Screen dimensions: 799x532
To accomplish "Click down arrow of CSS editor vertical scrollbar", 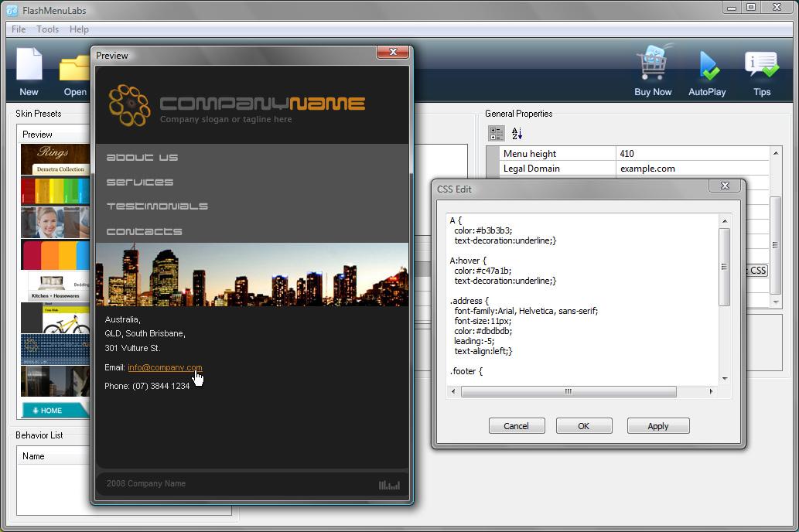I will (724, 379).
